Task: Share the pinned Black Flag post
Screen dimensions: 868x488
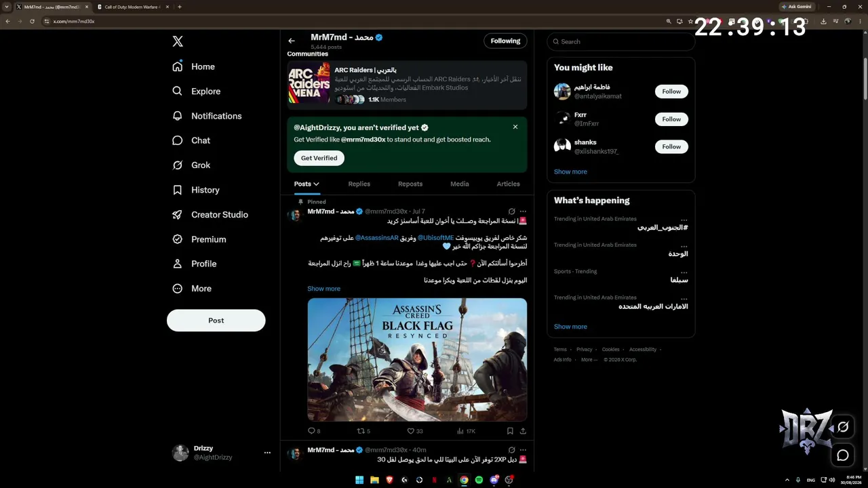Action: [523, 431]
